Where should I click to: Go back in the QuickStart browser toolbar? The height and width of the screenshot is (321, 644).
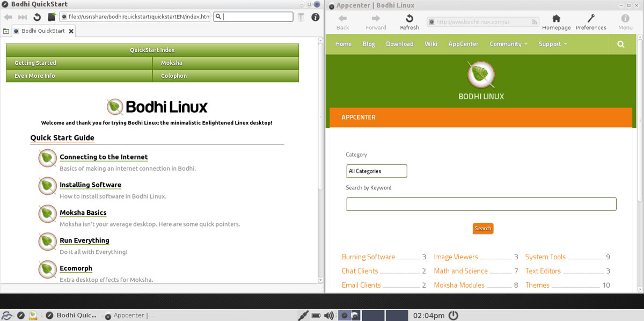[x=8, y=17]
